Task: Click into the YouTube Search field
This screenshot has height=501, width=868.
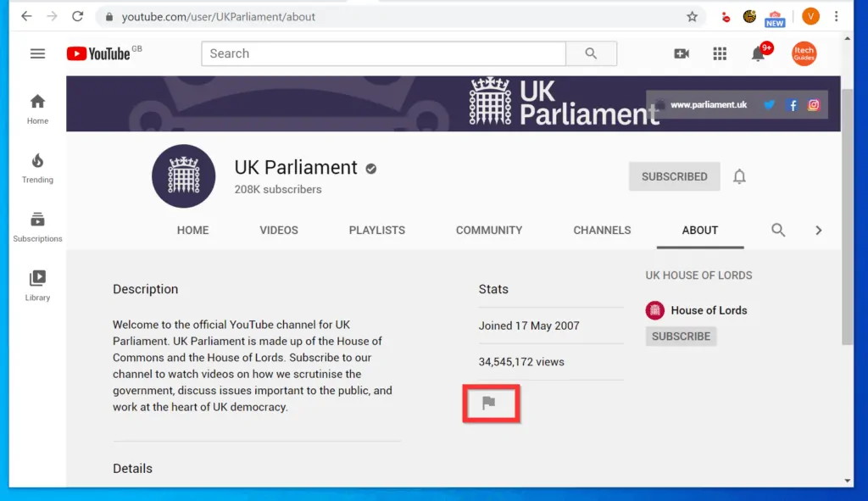Action: pos(384,53)
